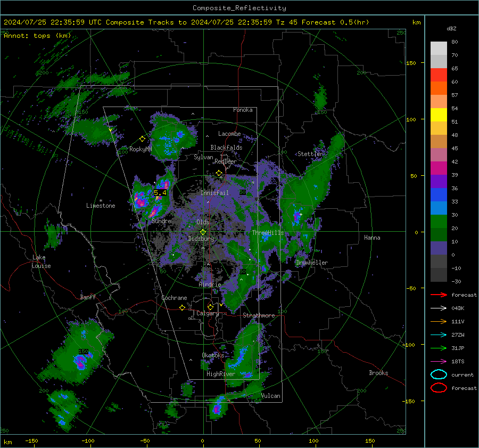
Task: Click the Airdrie city label
Action: (210, 284)
